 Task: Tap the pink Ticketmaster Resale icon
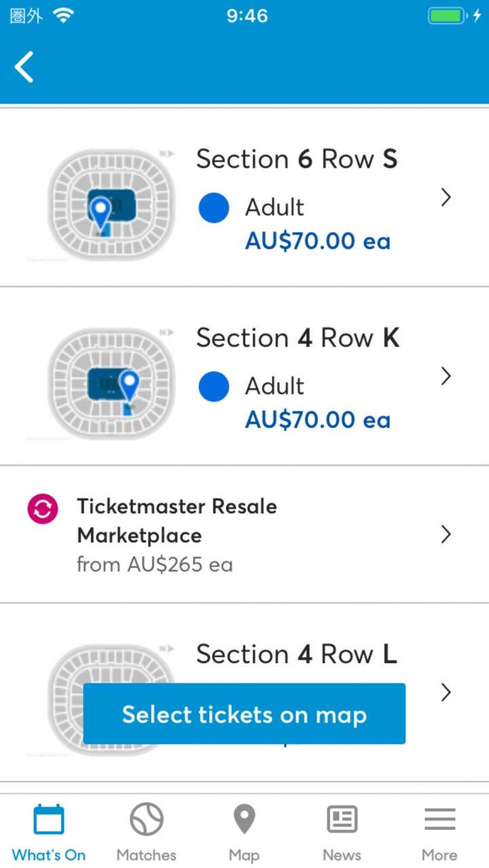(x=43, y=509)
